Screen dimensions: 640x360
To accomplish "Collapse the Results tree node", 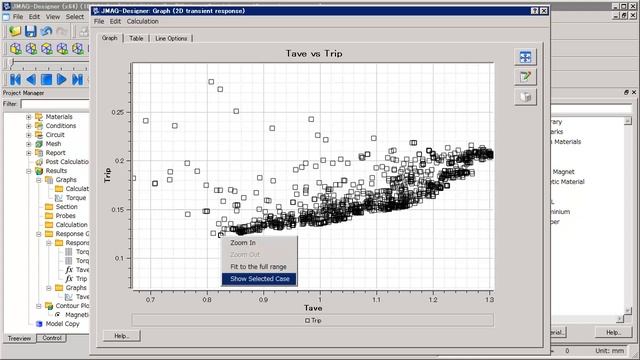I will coord(29,171).
